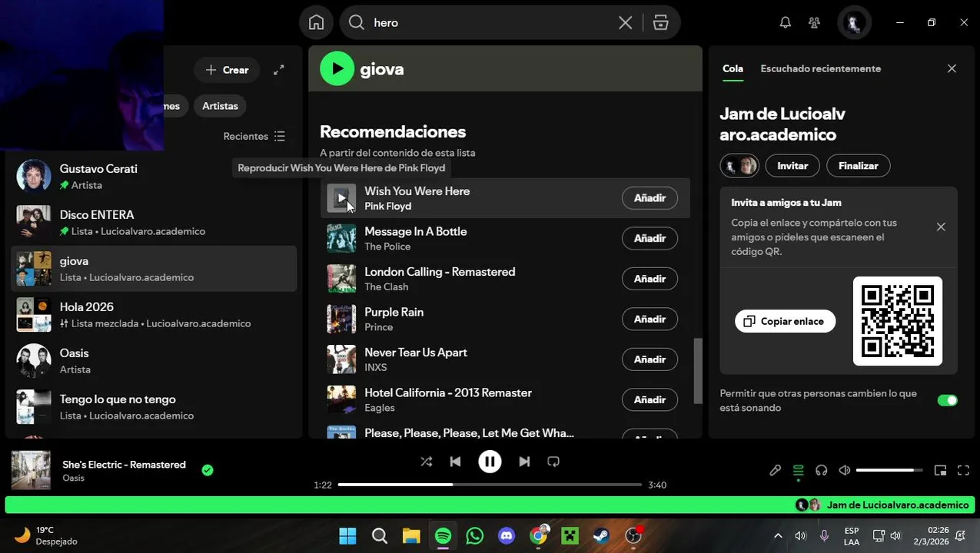Add Message In A Bottle with Añadir
The width and height of the screenshot is (980, 553).
click(649, 239)
